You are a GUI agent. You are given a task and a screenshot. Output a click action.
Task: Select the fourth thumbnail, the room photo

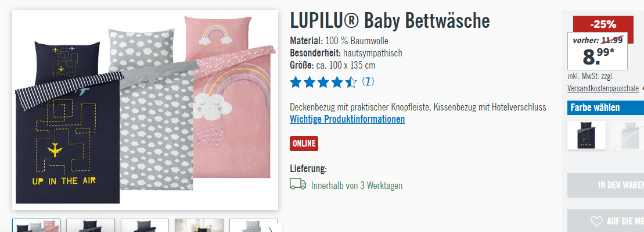coord(199,226)
